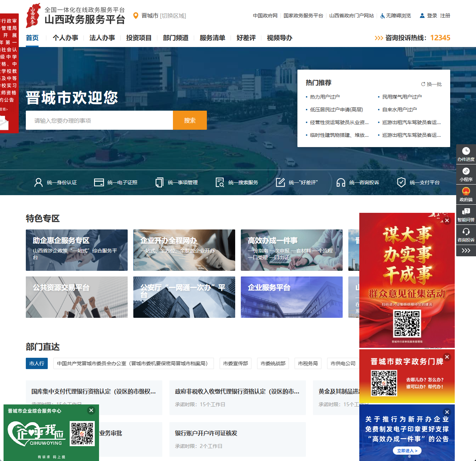This screenshot has width=476, height=461.
Task: Click the orange 搜索 button
Action: (190, 120)
